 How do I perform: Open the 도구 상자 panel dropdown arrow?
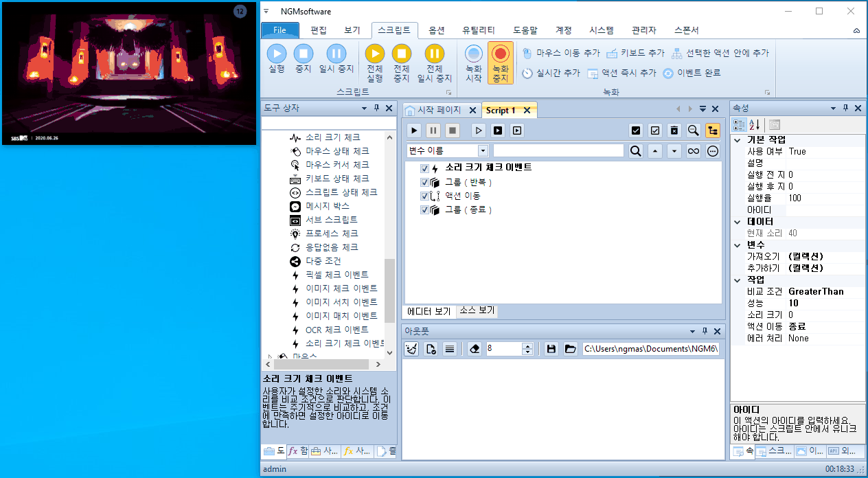click(364, 109)
